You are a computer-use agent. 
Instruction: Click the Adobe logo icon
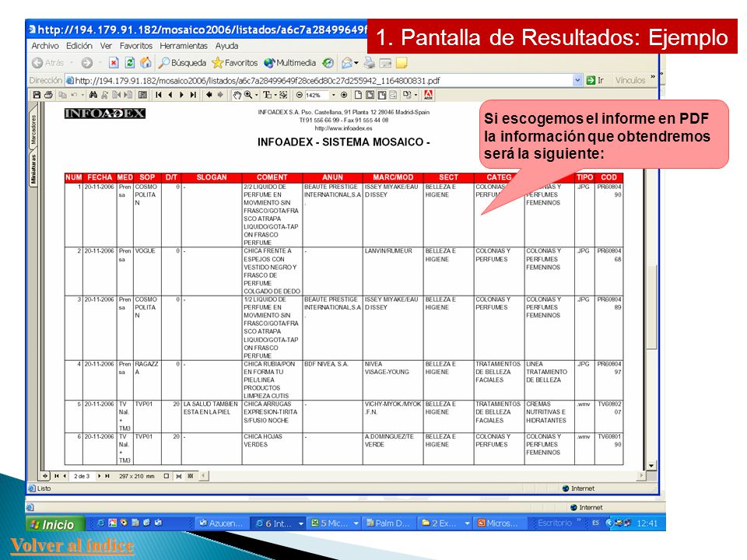(x=428, y=95)
